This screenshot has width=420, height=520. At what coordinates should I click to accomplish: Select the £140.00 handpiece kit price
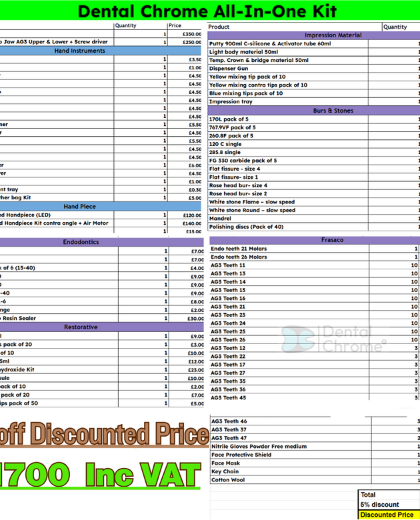coord(192,224)
